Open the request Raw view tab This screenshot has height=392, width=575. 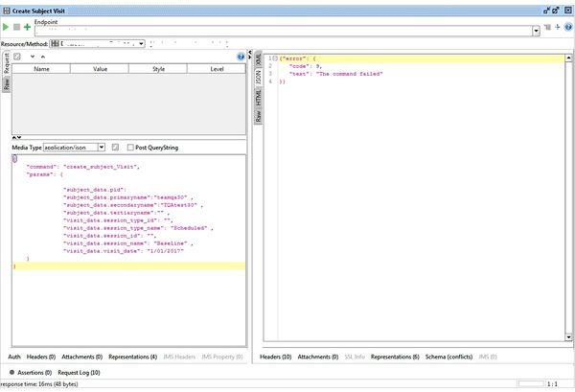click(x=6, y=82)
